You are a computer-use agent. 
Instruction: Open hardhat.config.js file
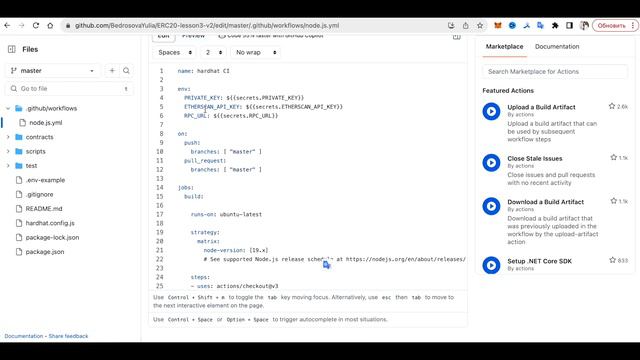tap(50, 223)
